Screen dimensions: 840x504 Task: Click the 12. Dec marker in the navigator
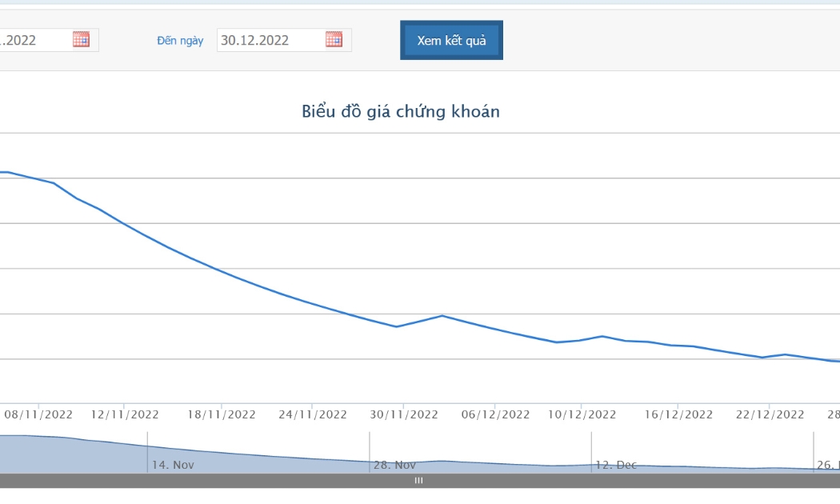click(616, 465)
